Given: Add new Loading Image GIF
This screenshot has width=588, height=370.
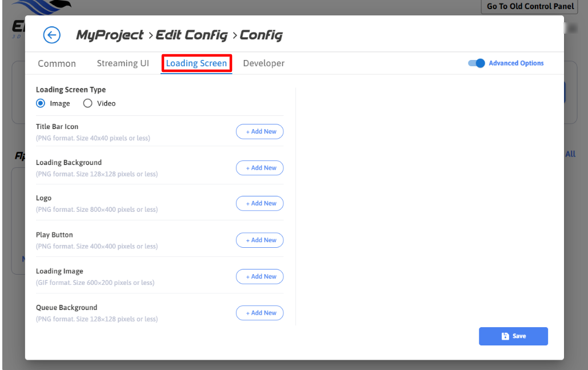Looking at the screenshot, I should pyautogui.click(x=260, y=277).
